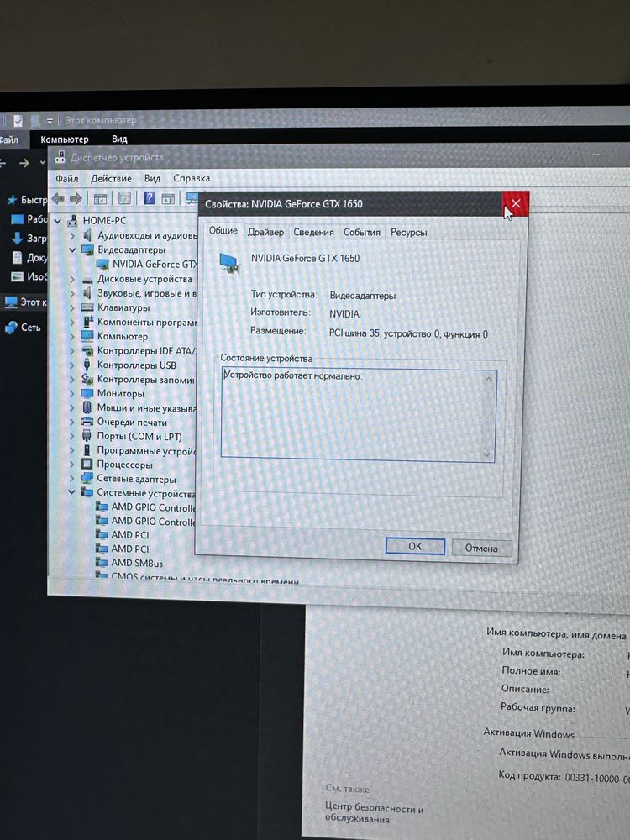Open Быстрый доступ star item in Explorer
The height and width of the screenshot is (840, 630).
pyautogui.click(x=27, y=200)
